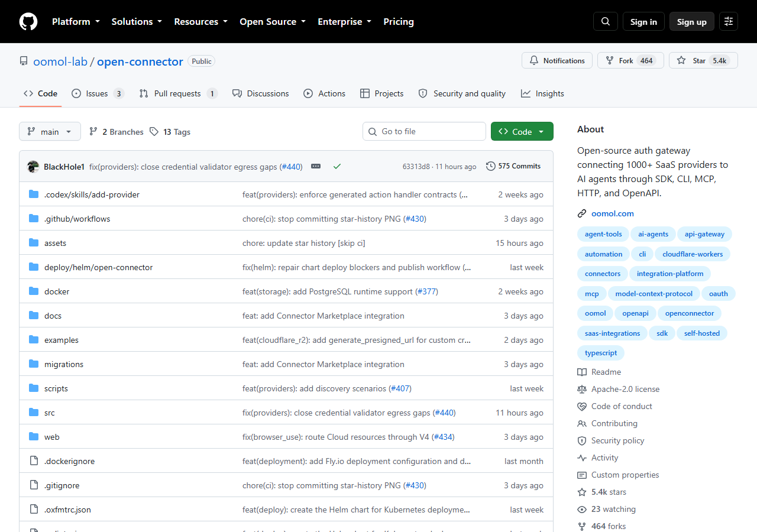Click the book icon beside Readme

pyautogui.click(x=582, y=372)
